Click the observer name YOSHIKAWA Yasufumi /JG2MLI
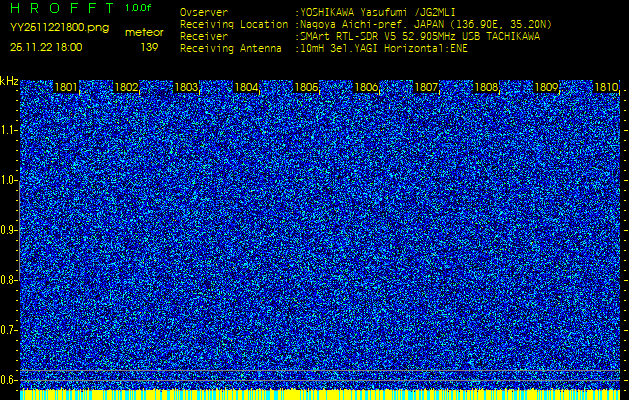 coord(378,12)
